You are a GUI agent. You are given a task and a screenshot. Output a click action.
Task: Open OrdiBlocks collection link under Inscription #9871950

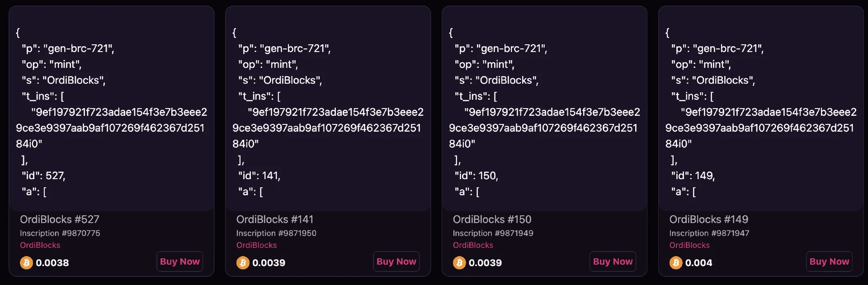pos(257,245)
